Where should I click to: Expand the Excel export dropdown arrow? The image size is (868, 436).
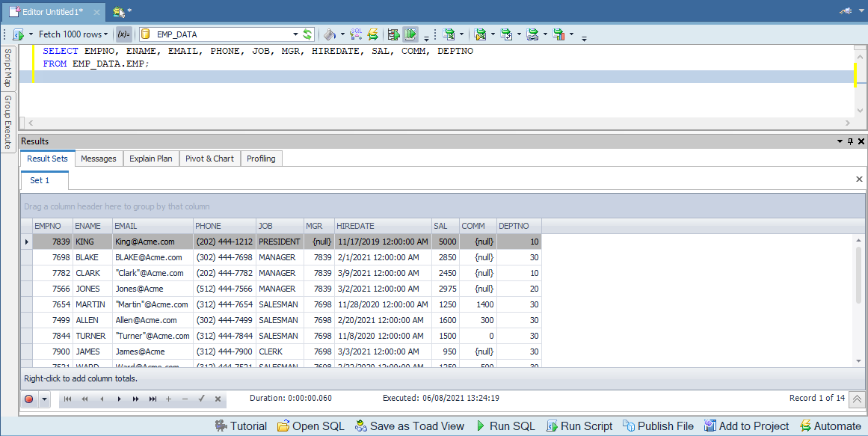(x=462, y=34)
